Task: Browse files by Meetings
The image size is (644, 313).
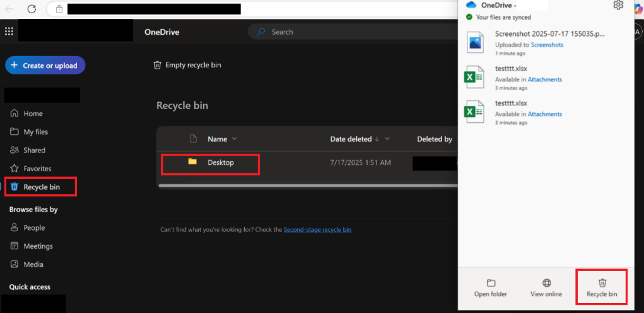Action: 31,246
